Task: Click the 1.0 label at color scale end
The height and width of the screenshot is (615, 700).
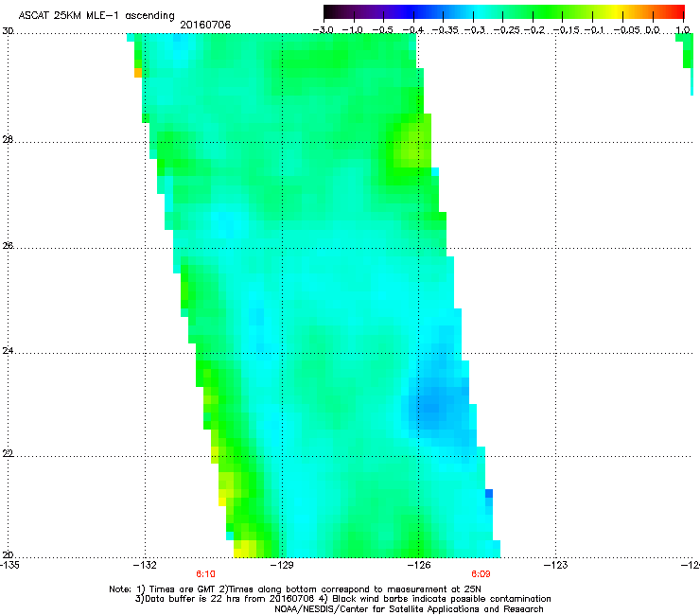Action: point(683,30)
